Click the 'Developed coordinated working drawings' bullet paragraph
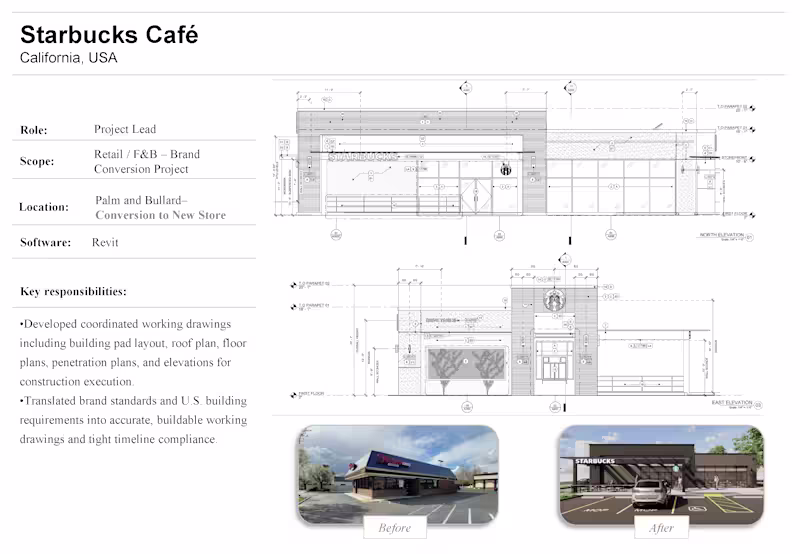Image resolution: width=800 pixels, height=554 pixels. coord(133,352)
